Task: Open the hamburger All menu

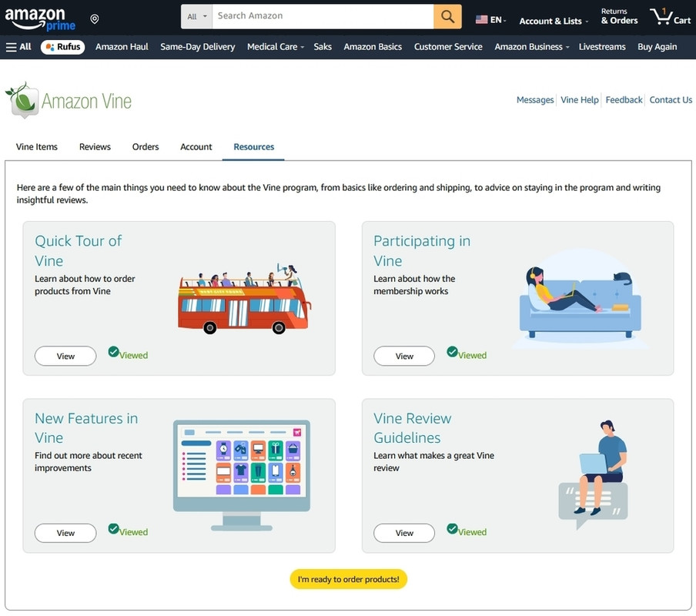Action: (18, 47)
